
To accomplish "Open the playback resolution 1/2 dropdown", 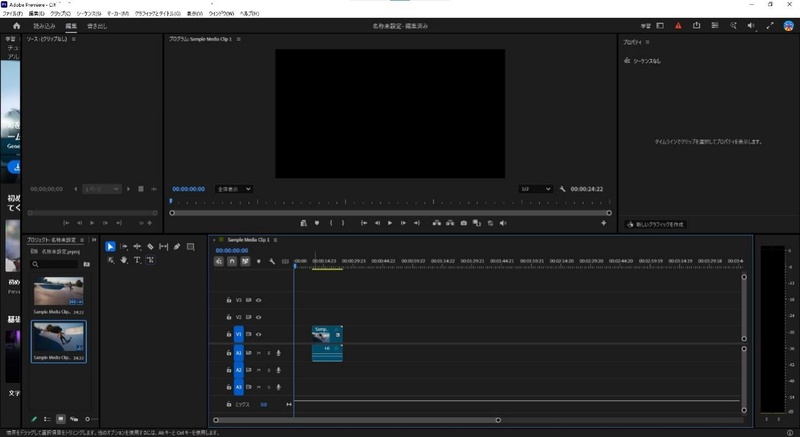I will [536, 189].
